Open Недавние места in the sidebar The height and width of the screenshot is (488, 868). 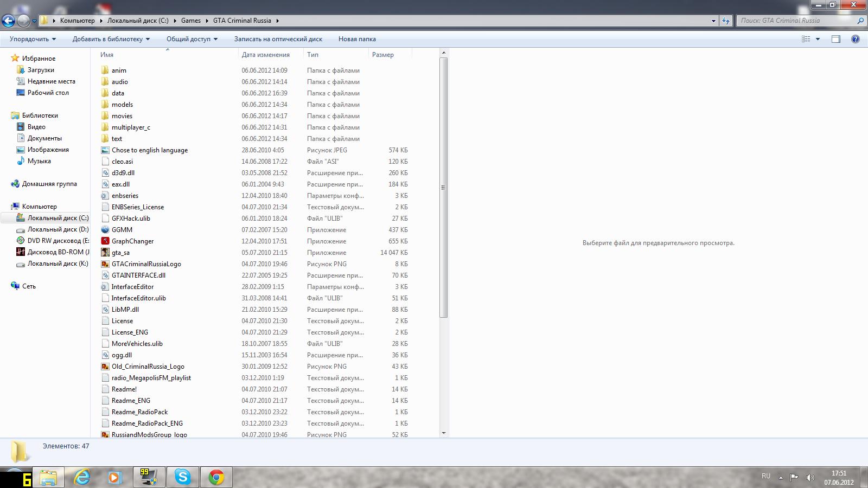click(51, 81)
